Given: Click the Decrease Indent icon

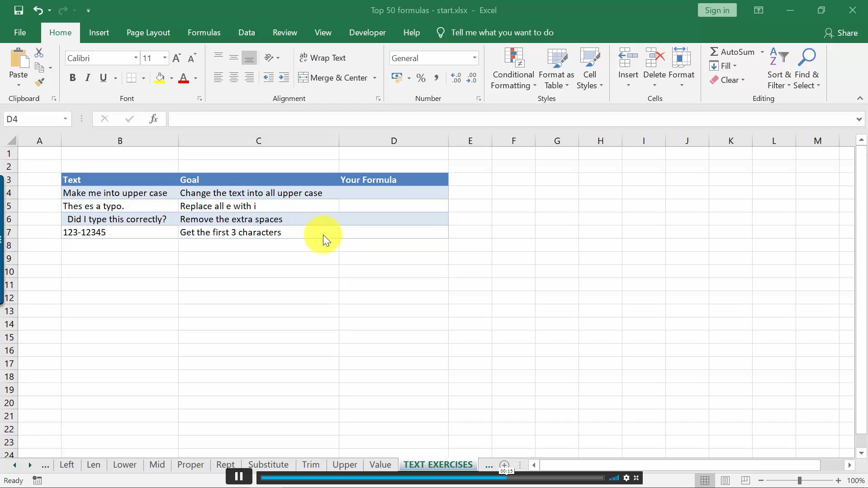Looking at the screenshot, I should point(268,77).
